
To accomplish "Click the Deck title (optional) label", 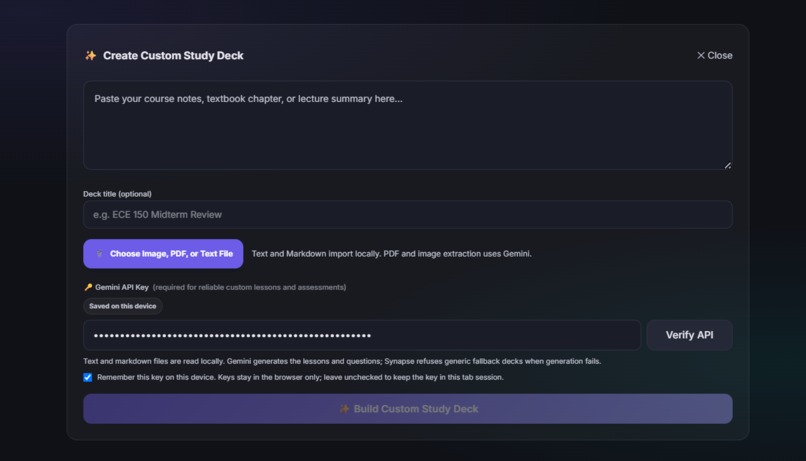I will [117, 194].
